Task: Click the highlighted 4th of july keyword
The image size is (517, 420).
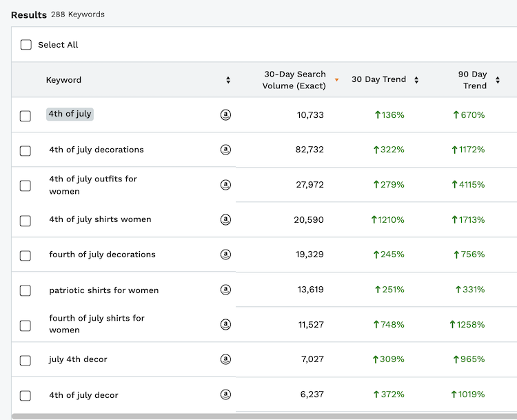Action: point(70,114)
